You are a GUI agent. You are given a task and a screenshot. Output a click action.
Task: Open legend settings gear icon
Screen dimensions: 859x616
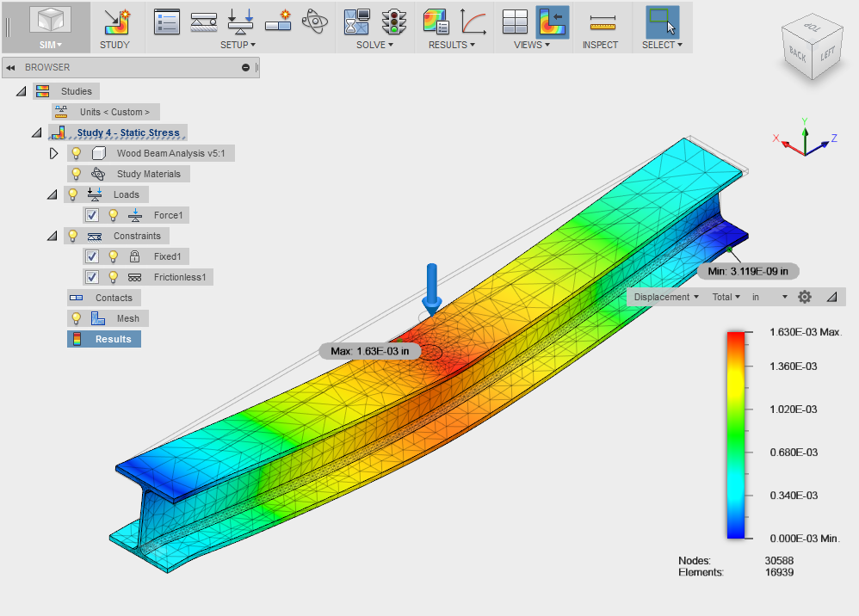804,297
